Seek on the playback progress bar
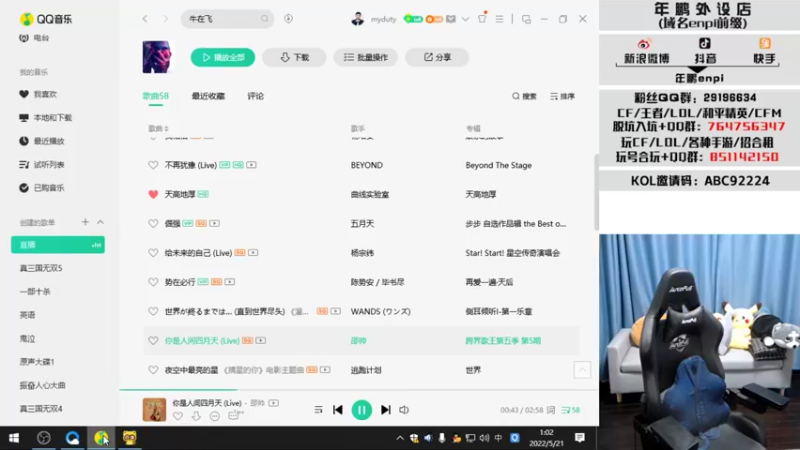Screen dimensions: 800x450 [359, 390]
